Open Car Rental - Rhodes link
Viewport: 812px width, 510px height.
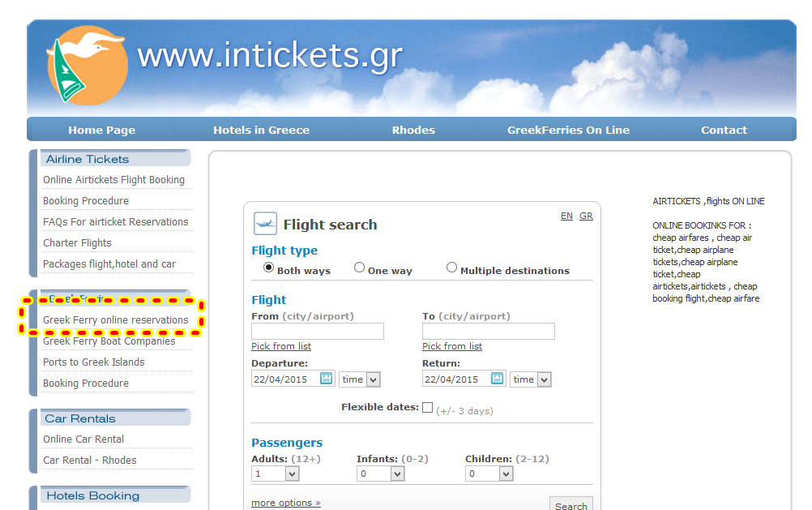(90, 461)
